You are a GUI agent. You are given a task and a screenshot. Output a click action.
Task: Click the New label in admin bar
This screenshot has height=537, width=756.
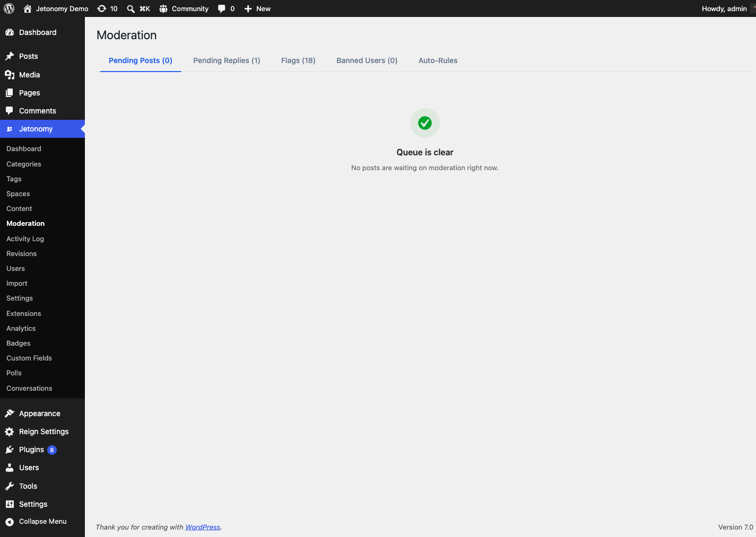click(263, 9)
